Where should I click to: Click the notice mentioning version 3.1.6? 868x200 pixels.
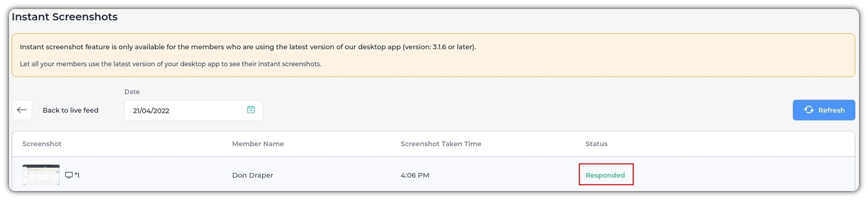coord(248,47)
